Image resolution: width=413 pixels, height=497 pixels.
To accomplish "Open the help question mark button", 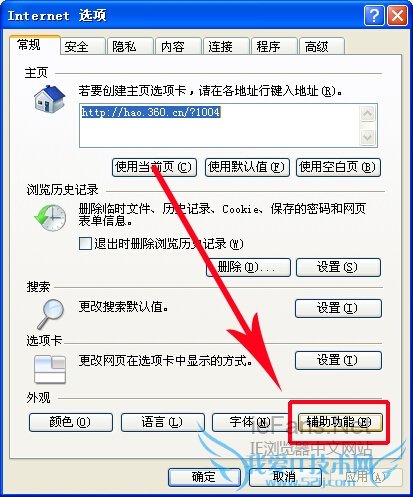I will pyautogui.click(x=374, y=15).
